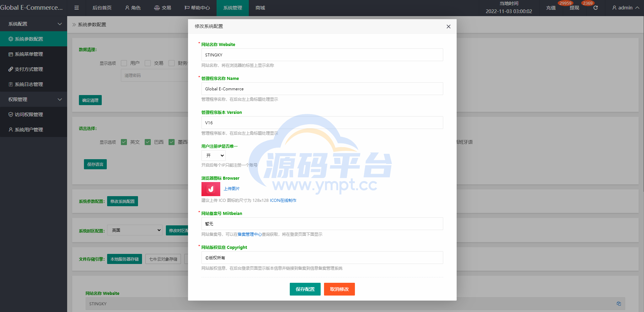
Task: Click 保存配置 button in dialog
Action: point(305,289)
